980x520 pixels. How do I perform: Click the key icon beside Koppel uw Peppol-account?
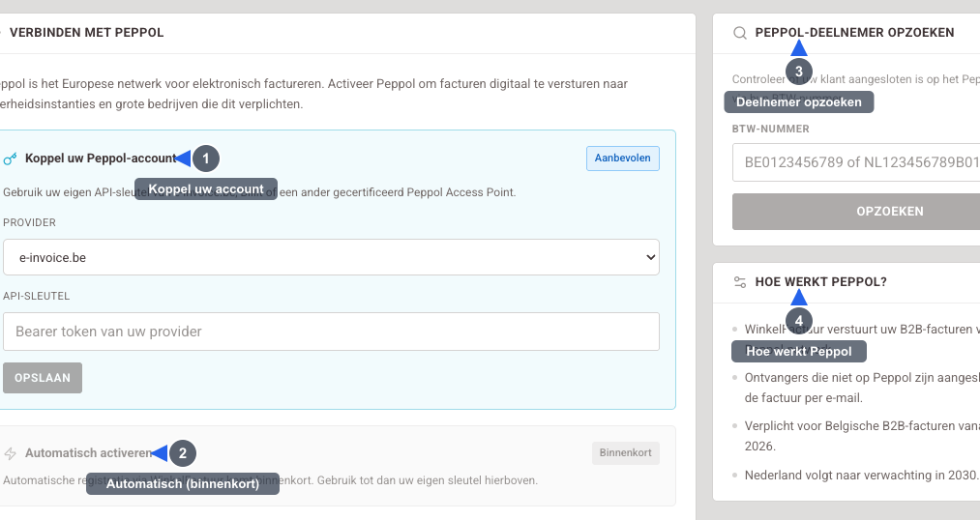10,159
